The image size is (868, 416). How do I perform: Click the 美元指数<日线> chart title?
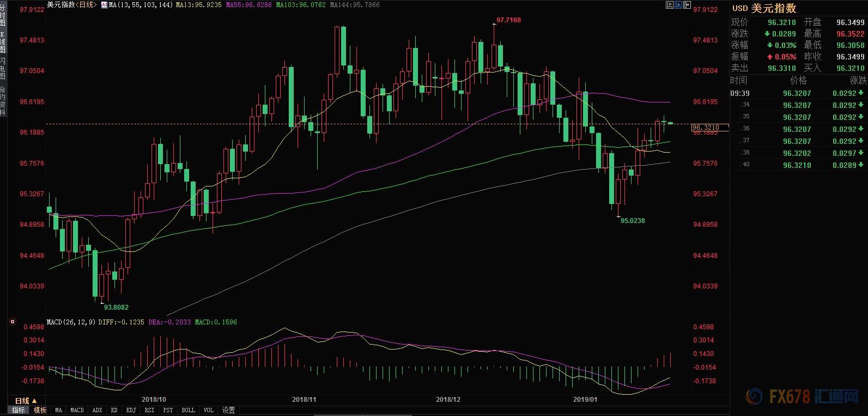click(x=72, y=5)
